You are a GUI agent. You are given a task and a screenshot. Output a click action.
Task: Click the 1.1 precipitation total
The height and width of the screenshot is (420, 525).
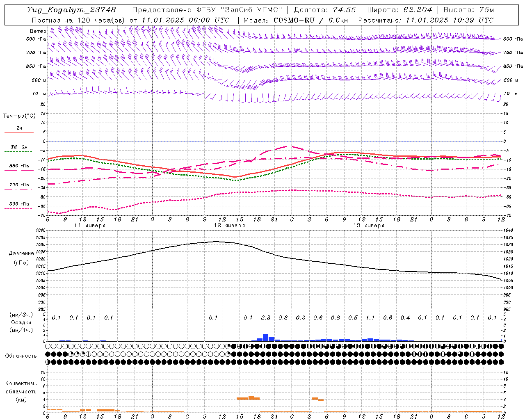(370, 317)
